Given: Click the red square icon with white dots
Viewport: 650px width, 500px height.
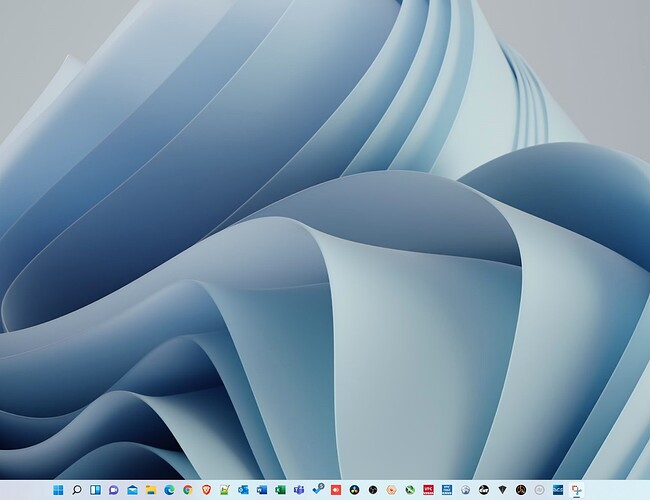Looking at the screenshot, I should [336, 490].
